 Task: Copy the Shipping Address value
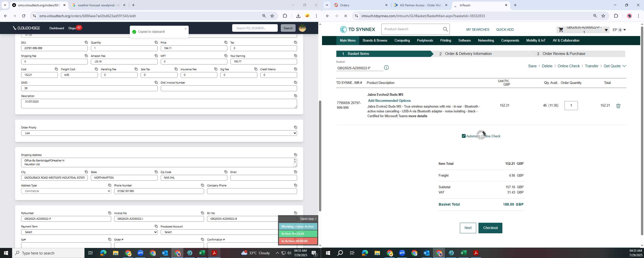coord(295,155)
